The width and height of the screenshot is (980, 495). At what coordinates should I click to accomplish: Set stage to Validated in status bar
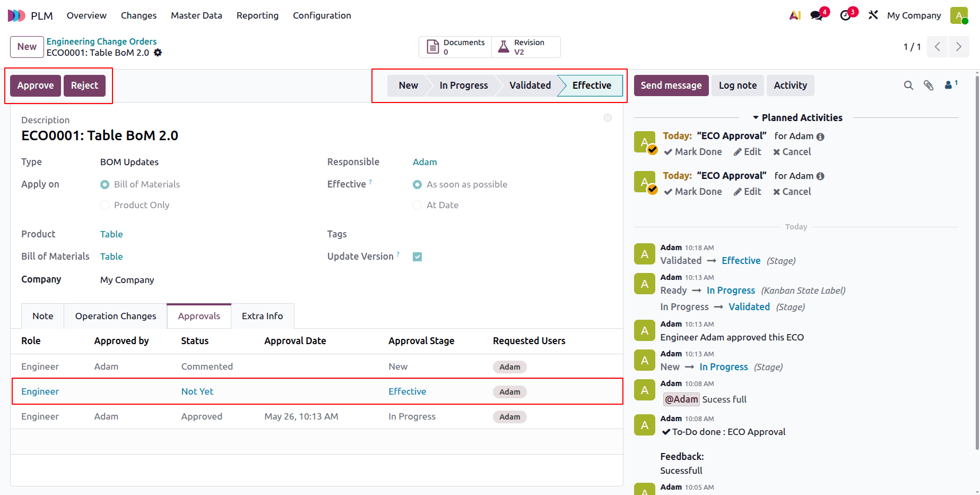click(530, 86)
